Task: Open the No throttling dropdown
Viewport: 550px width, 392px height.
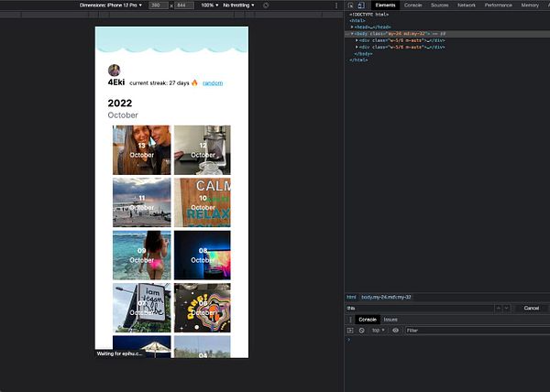Action: pos(238,5)
